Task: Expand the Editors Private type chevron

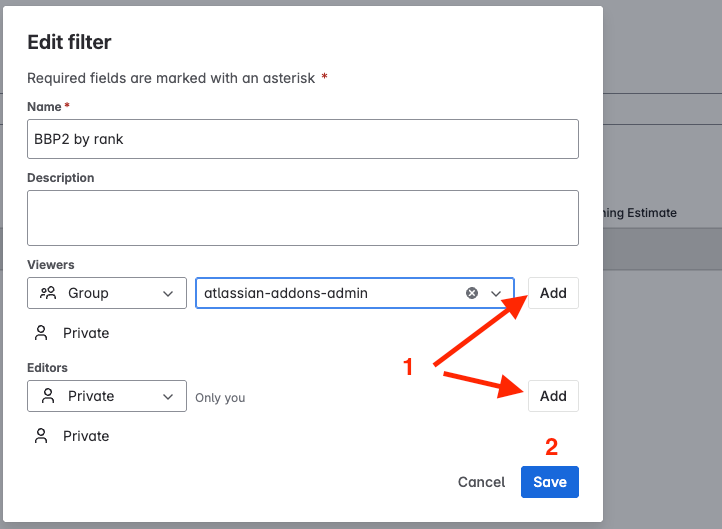Action: [x=168, y=396]
